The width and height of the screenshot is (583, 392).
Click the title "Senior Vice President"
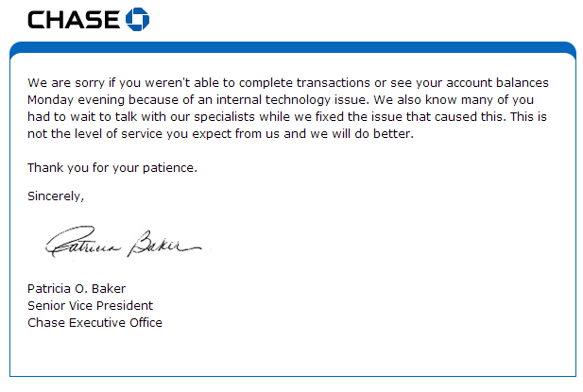pyautogui.click(x=91, y=305)
